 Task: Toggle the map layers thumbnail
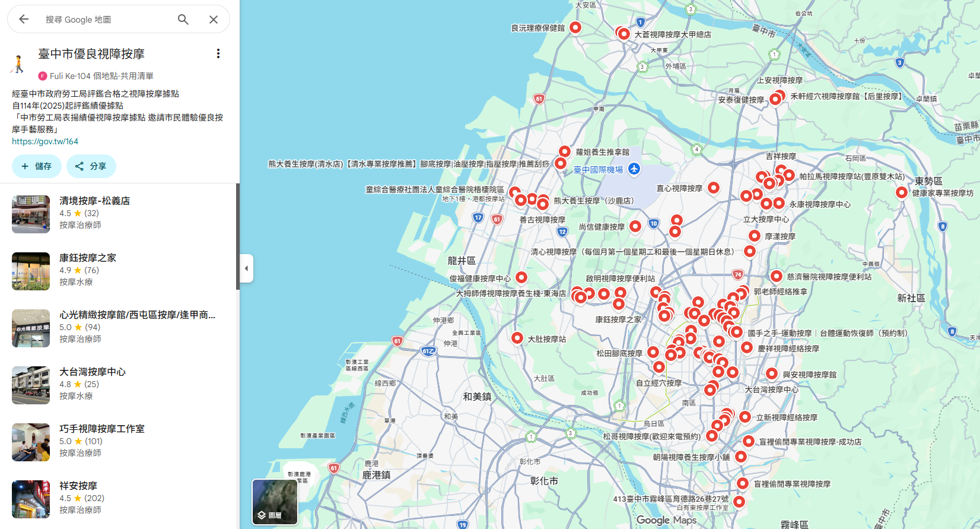click(x=275, y=502)
